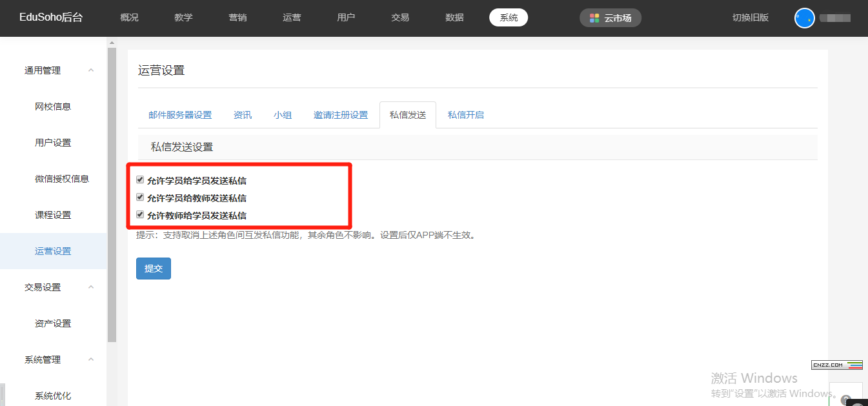Click the sidebar scrollbar up arrow
Image resolution: width=868 pixels, height=406 pixels.
(x=112, y=43)
